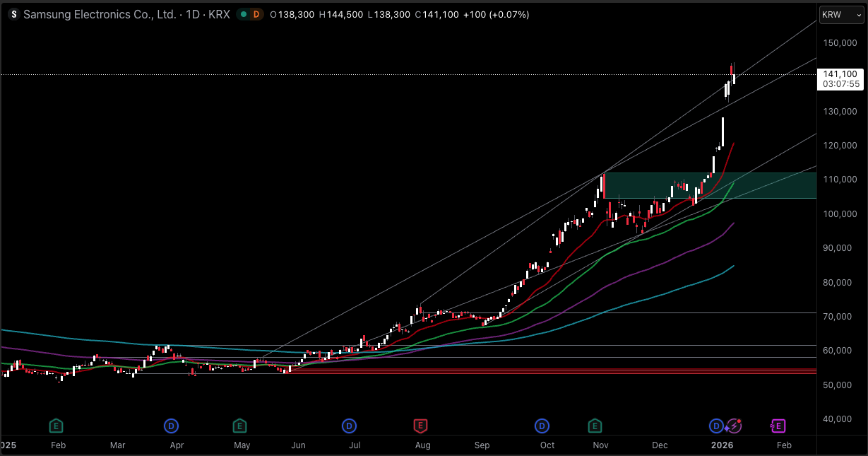
Task: Click the green earnings badge under February
Action: click(x=57, y=426)
